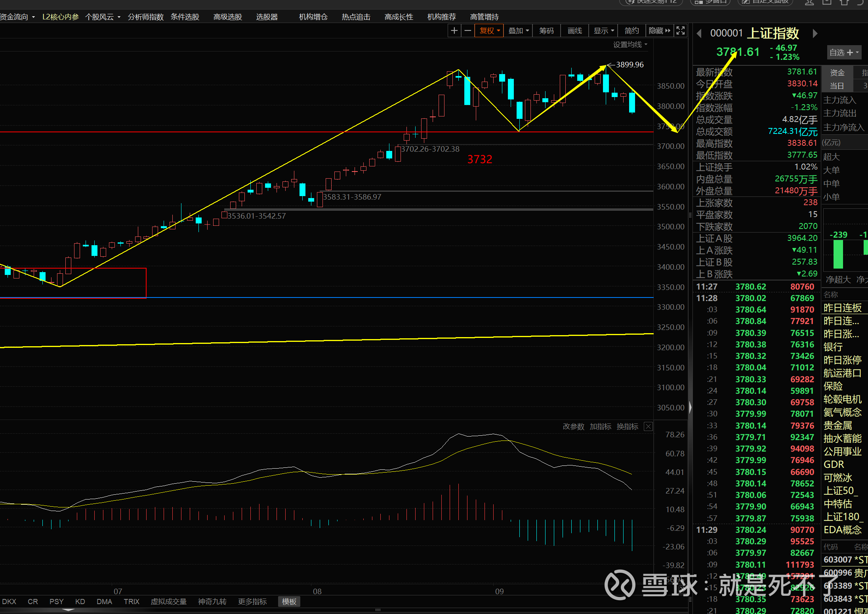Toggle the 画线 drawing tool
The height and width of the screenshot is (614, 868).
[x=574, y=31]
